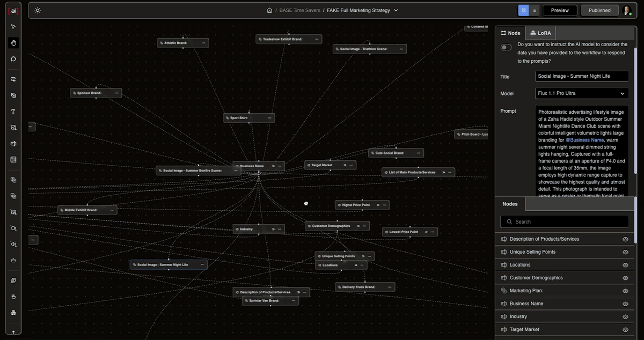The height and width of the screenshot is (340, 644).
Task: Toggle eye icon for Business Name node
Action: click(x=625, y=304)
